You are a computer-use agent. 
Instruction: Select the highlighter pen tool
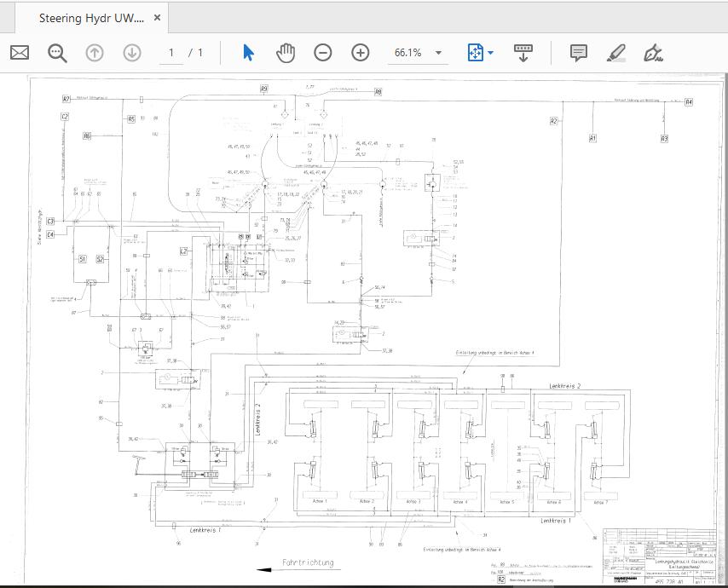tap(616, 53)
